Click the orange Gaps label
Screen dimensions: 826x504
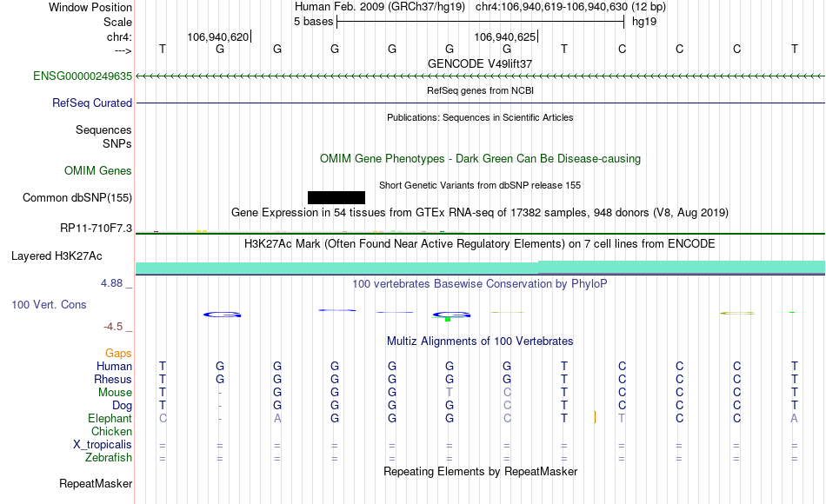pos(118,353)
